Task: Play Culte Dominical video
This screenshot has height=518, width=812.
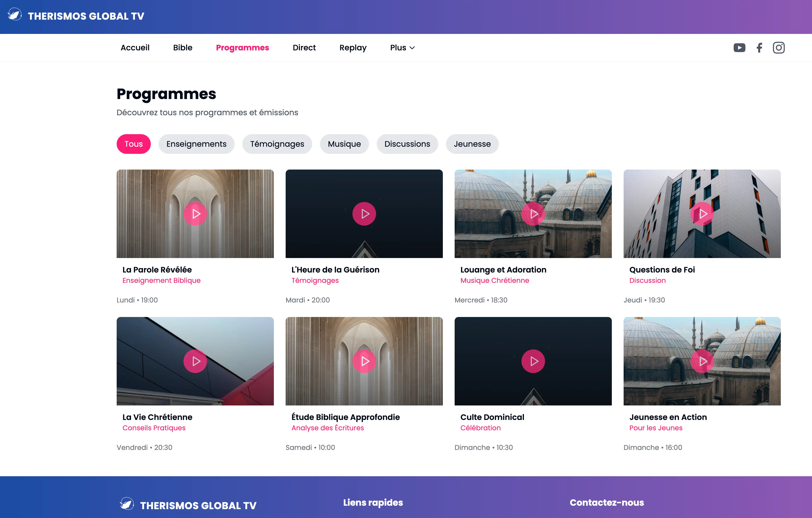Action: (x=533, y=361)
